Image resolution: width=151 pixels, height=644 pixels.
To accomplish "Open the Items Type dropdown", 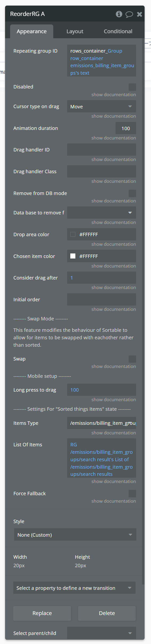I will [101, 423].
